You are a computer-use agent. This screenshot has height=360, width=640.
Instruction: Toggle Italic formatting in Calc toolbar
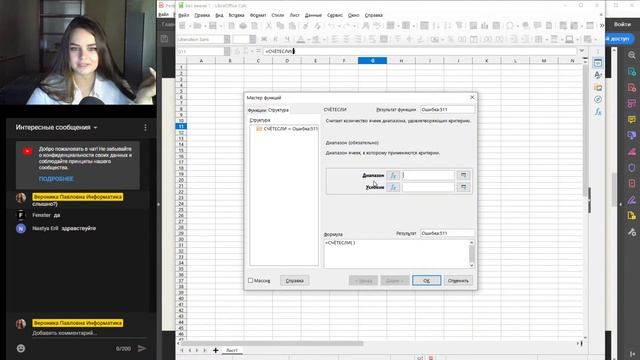click(x=276, y=40)
